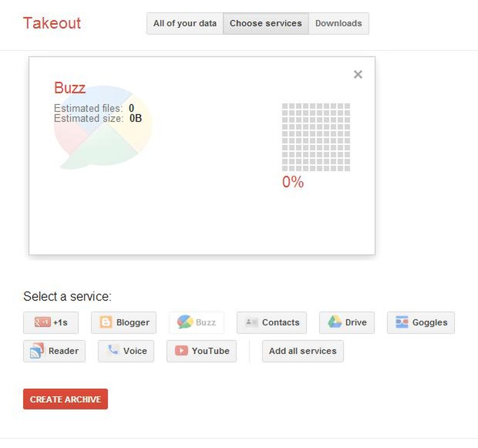Click the Takeout page title
The width and height of the screenshot is (478, 448).
tap(52, 23)
